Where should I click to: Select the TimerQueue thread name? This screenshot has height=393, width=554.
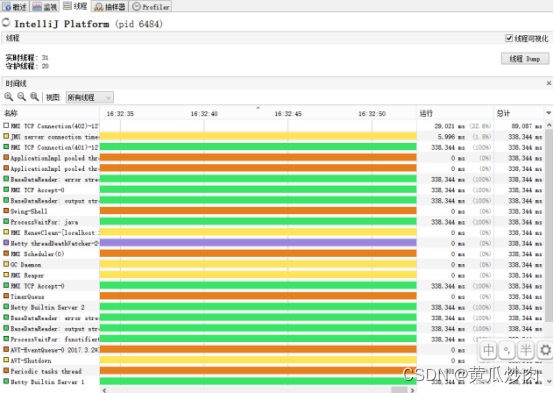27,297
